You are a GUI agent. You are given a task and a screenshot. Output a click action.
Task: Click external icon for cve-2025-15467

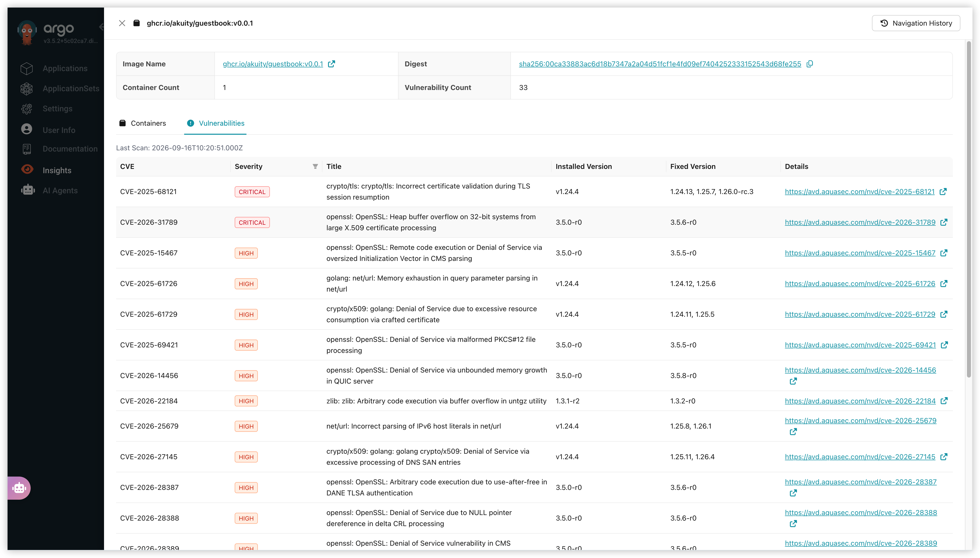(944, 253)
